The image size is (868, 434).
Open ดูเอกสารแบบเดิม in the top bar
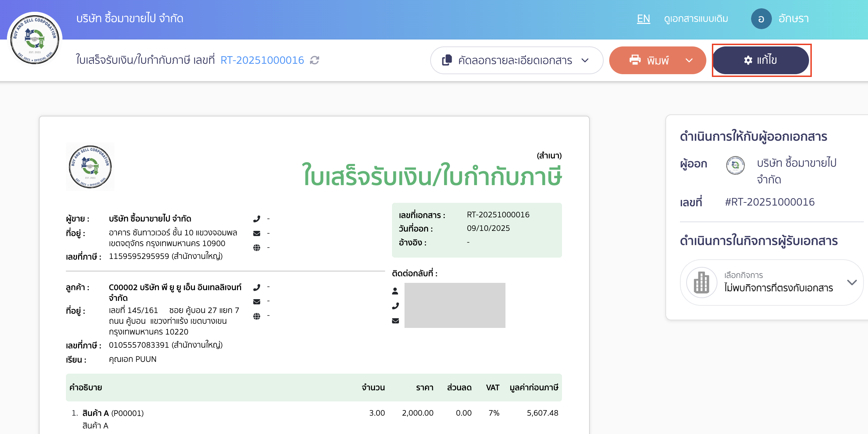[x=696, y=18]
